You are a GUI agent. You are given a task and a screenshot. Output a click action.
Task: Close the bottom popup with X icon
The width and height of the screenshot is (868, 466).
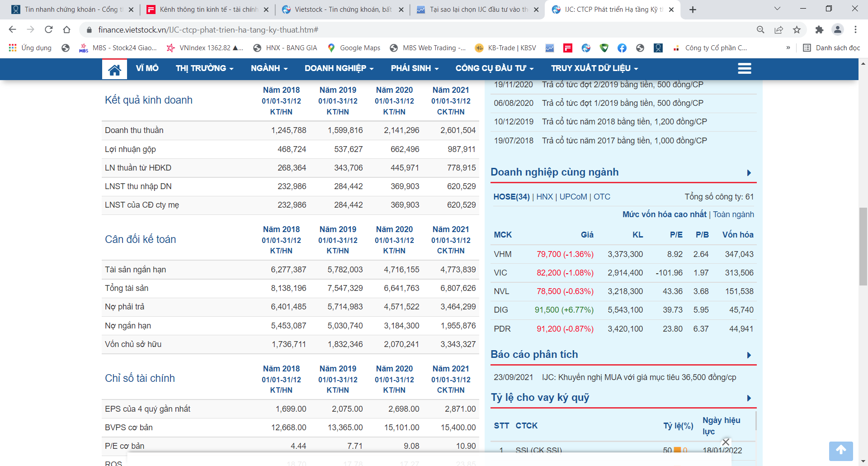click(726, 442)
